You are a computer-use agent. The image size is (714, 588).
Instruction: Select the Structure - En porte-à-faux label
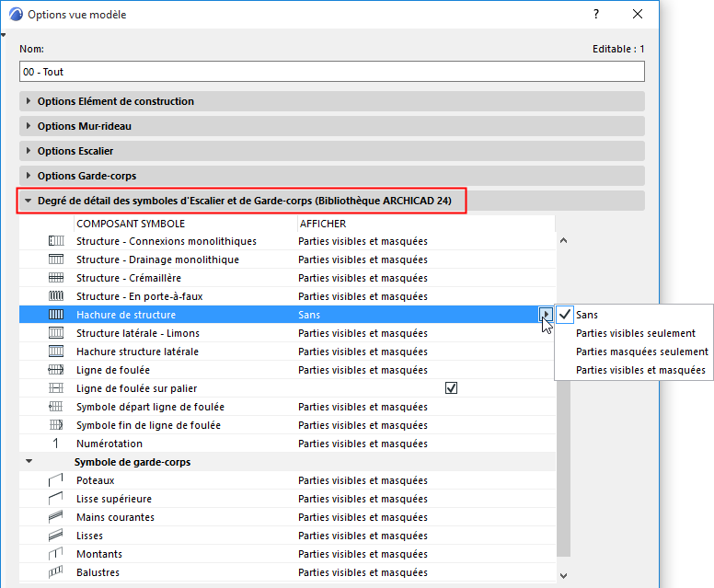(139, 296)
